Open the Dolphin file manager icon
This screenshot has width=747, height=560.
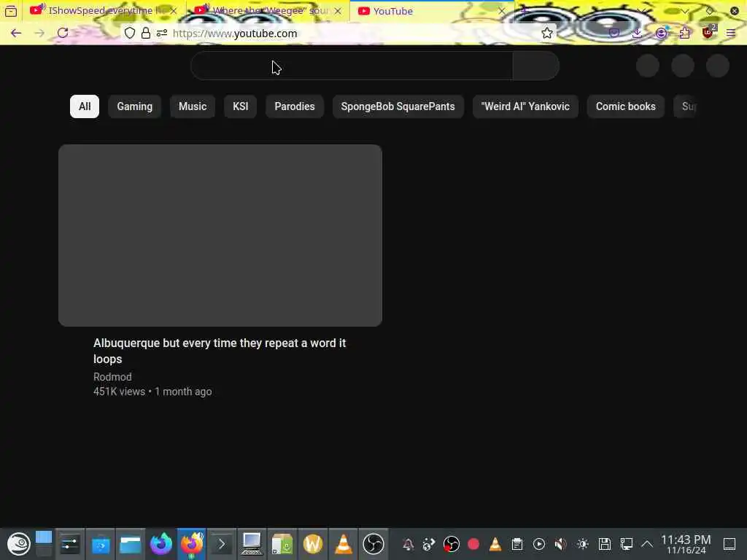(x=131, y=544)
